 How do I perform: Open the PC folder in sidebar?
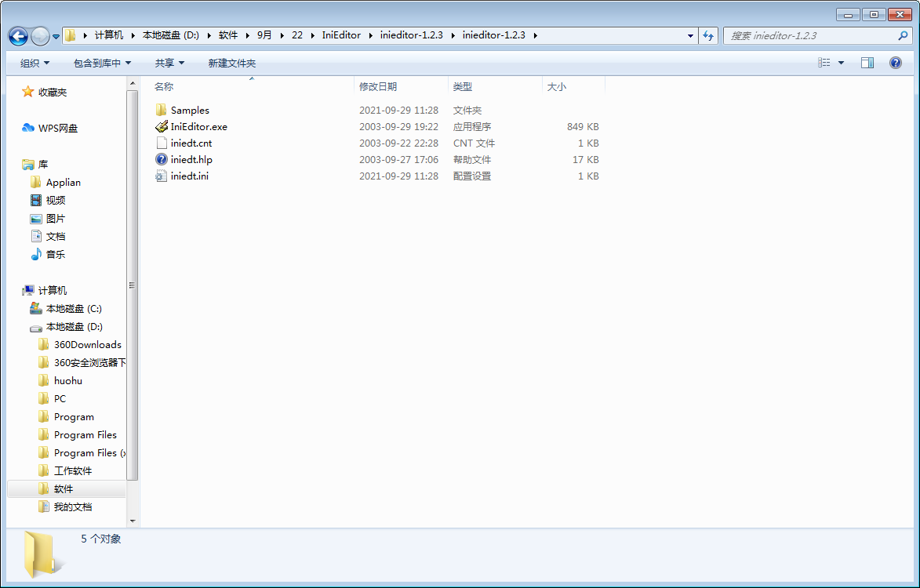[x=60, y=398]
